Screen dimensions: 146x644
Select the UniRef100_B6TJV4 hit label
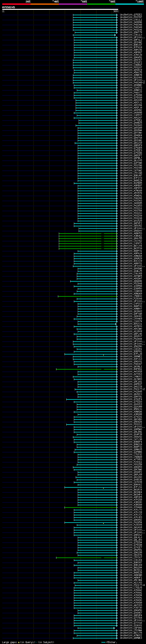click(131, 246)
